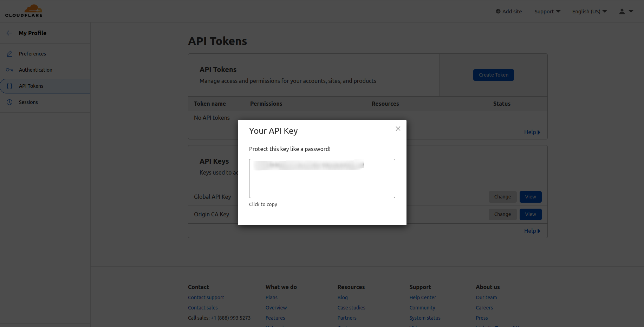This screenshot has height=327, width=644.
Task: Click the API key field to copy
Action: coord(322,178)
